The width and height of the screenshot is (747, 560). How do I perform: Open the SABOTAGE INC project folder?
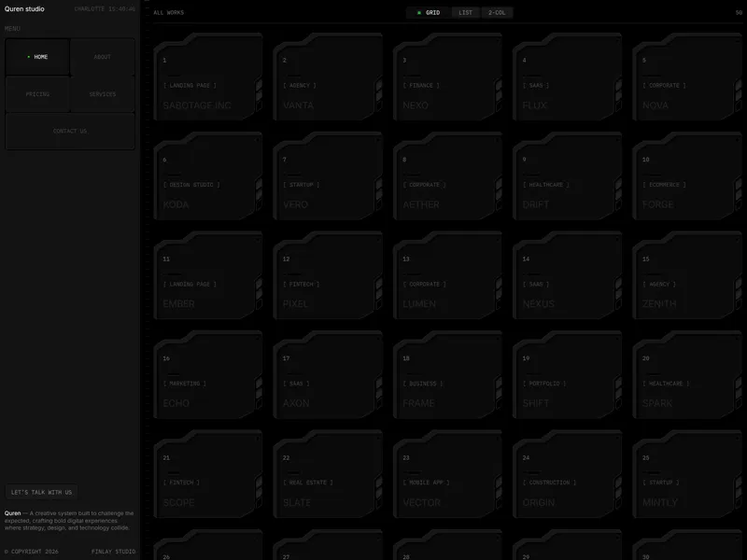click(208, 77)
